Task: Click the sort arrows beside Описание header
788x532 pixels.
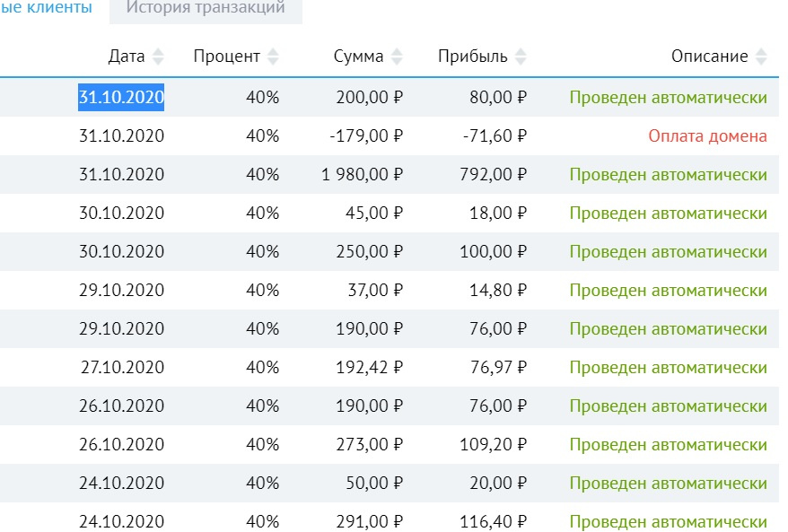Action: pyautogui.click(x=761, y=57)
